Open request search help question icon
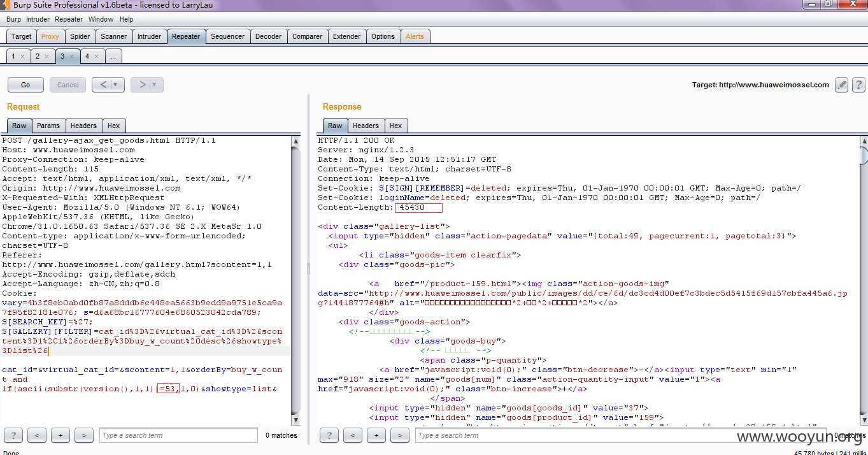 (x=13, y=435)
